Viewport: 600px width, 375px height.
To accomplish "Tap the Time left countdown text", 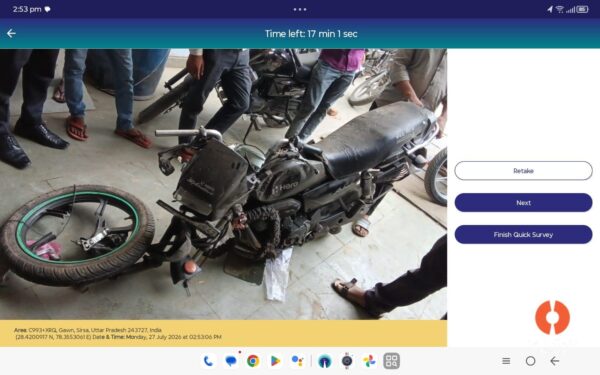I will tap(311, 34).
